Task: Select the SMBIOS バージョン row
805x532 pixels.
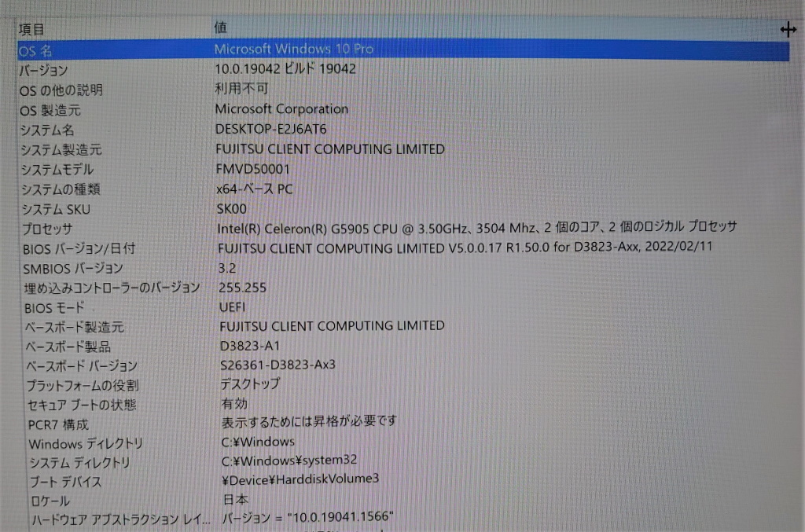Action: [x=73, y=269]
